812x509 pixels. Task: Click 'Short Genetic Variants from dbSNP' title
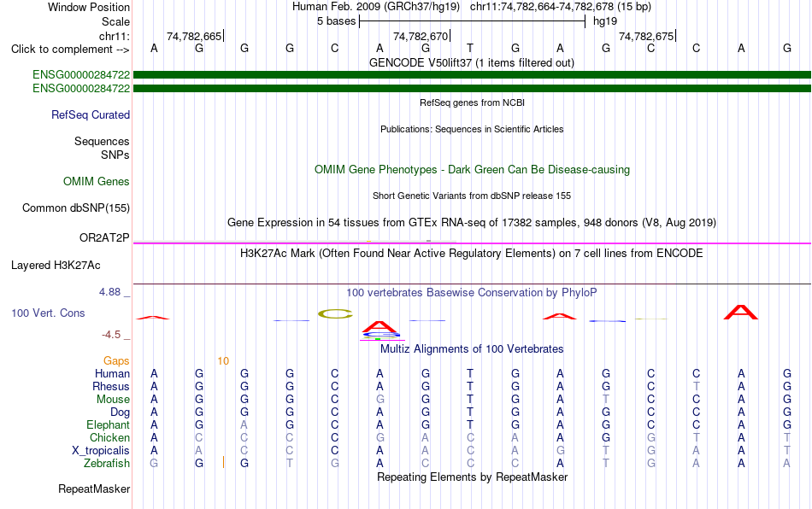pyautogui.click(x=472, y=196)
